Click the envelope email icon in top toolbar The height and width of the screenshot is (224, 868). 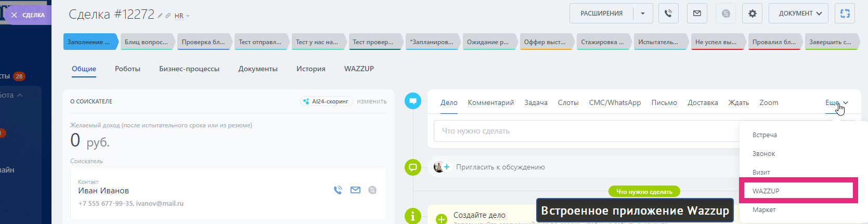tap(697, 14)
